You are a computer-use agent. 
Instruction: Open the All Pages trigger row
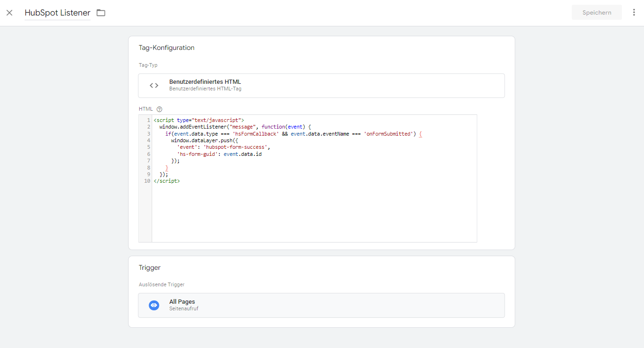tap(321, 305)
